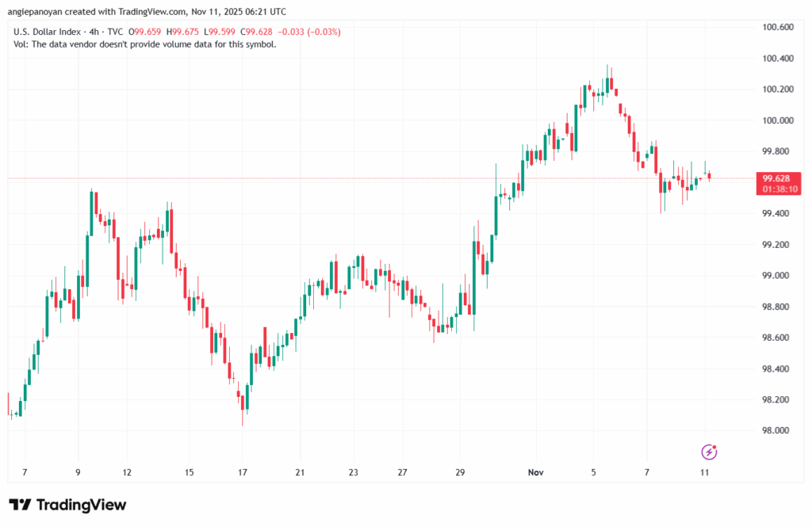Open the 4h timeframe selector
The height and width of the screenshot is (527, 812).
(93, 32)
